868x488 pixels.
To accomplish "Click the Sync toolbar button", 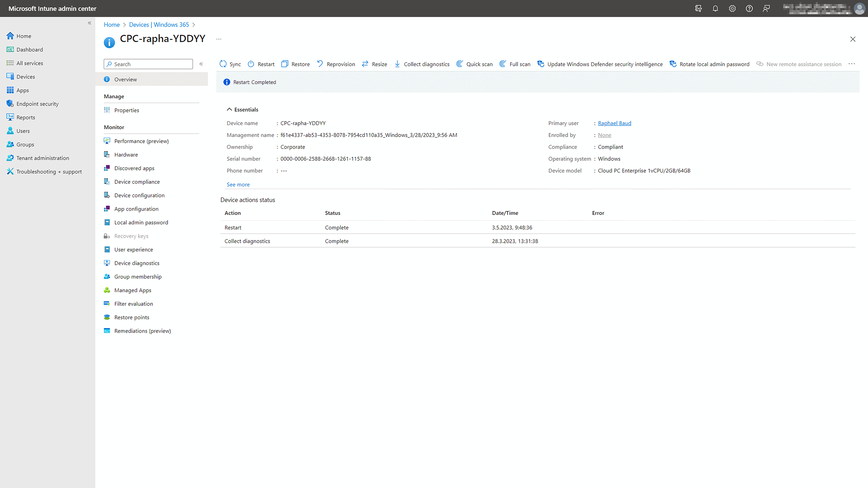I will pyautogui.click(x=230, y=64).
